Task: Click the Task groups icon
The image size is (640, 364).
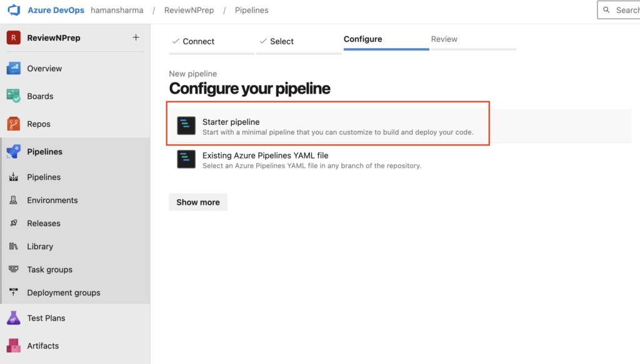Action: point(14,270)
